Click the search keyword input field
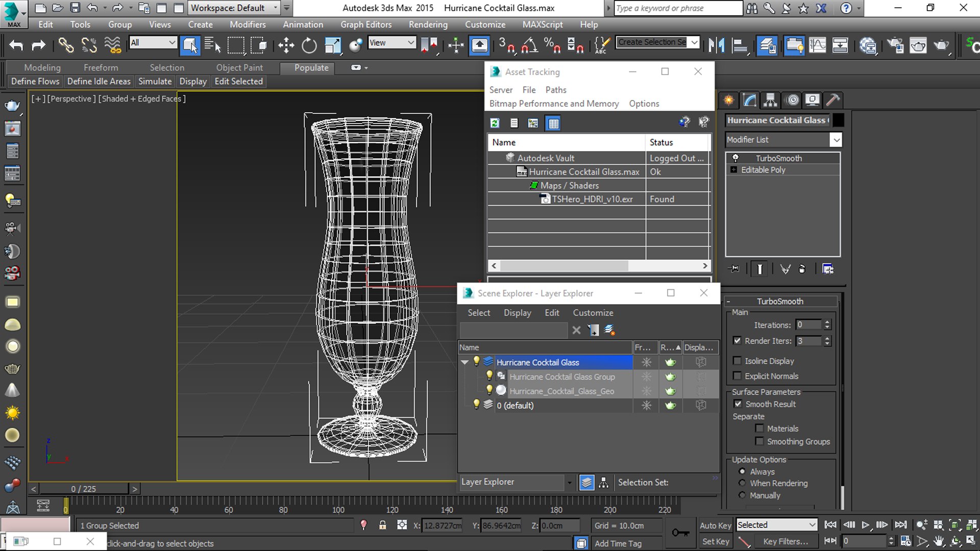Viewport: 980px width, 551px height. pos(678,8)
